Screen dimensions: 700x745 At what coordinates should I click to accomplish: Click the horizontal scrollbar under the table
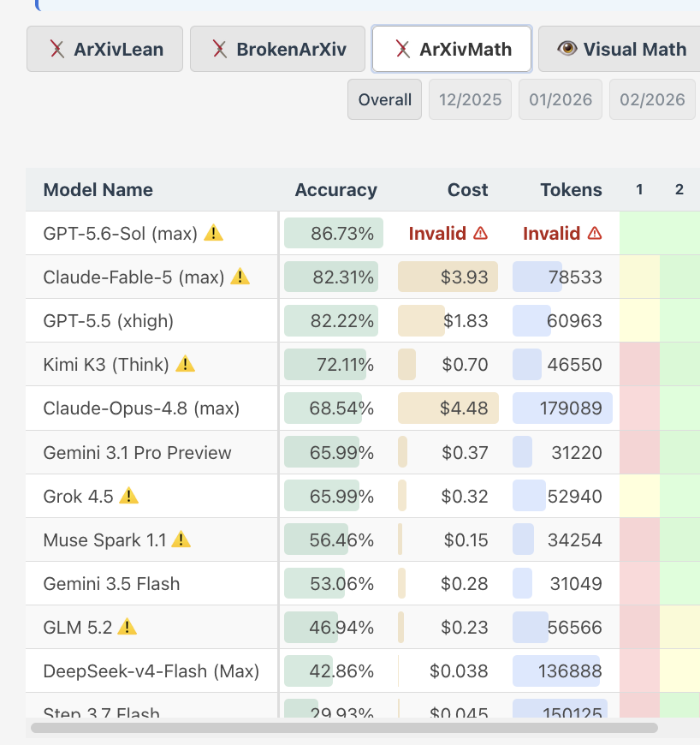344,728
